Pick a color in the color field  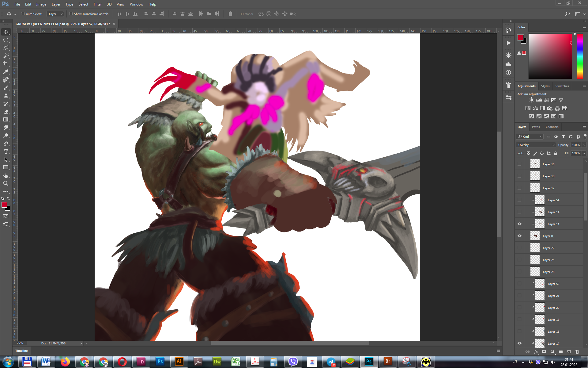click(x=550, y=56)
